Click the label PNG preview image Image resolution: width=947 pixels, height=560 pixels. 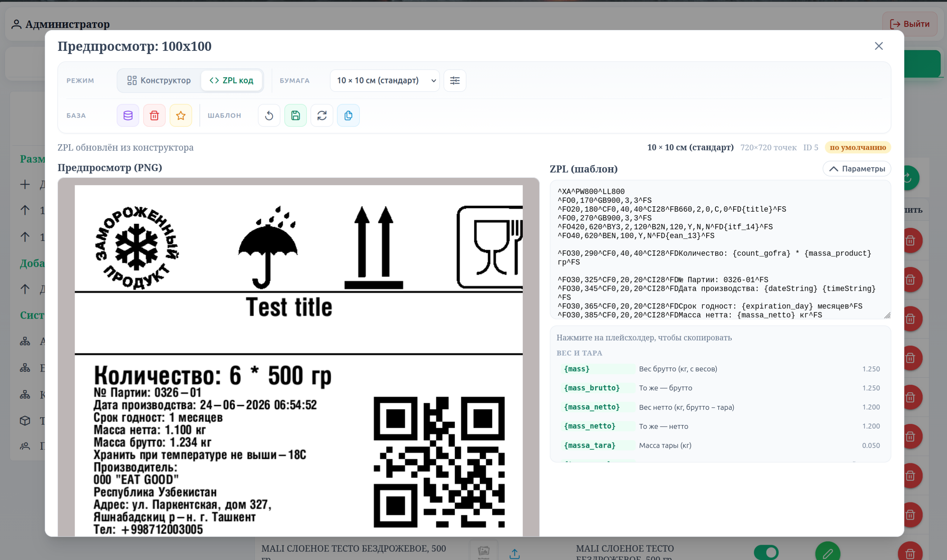(299, 360)
